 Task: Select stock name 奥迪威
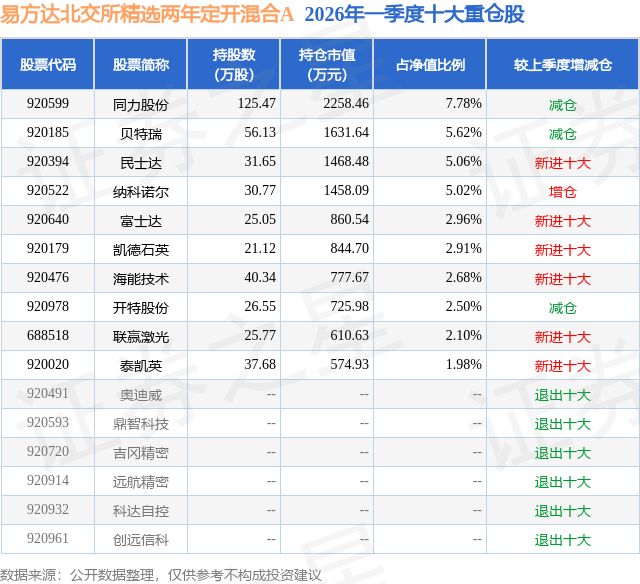(x=141, y=395)
